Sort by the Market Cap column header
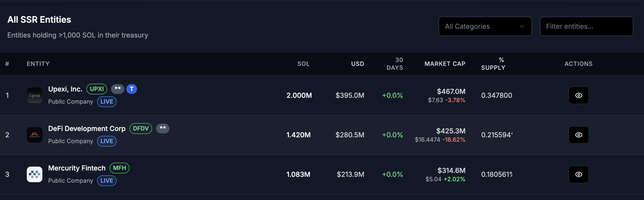 [x=445, y=64]
